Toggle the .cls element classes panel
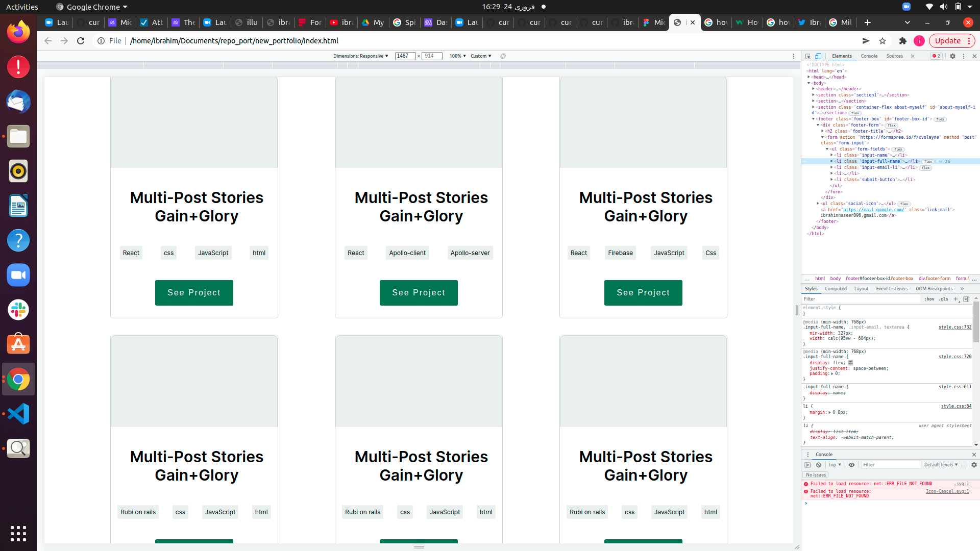Screen dimensions: 980x551 pos(944,299)
